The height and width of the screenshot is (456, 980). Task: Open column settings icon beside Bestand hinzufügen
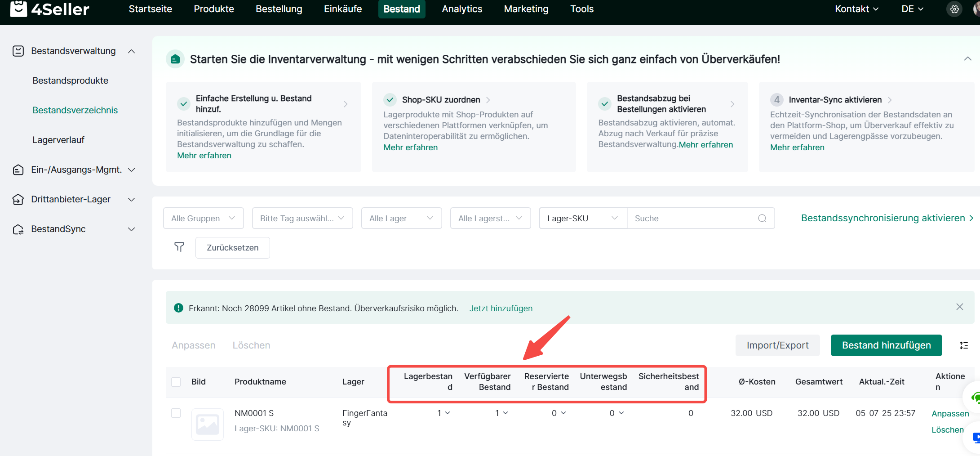pos(964,345)
